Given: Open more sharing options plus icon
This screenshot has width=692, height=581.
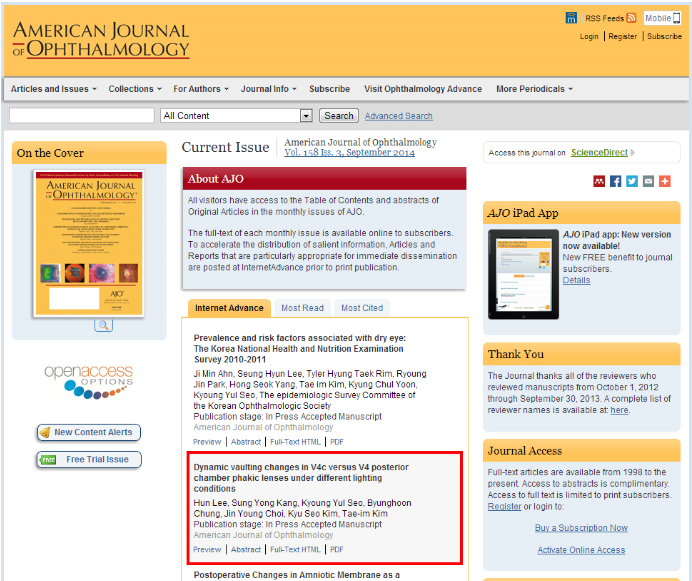Looking at the screenshot, I should 665,181.
